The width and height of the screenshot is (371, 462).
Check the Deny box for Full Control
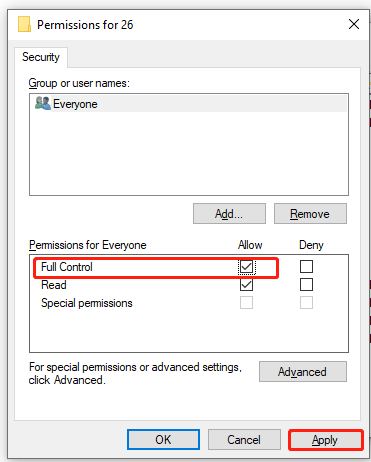pos(306,267)
